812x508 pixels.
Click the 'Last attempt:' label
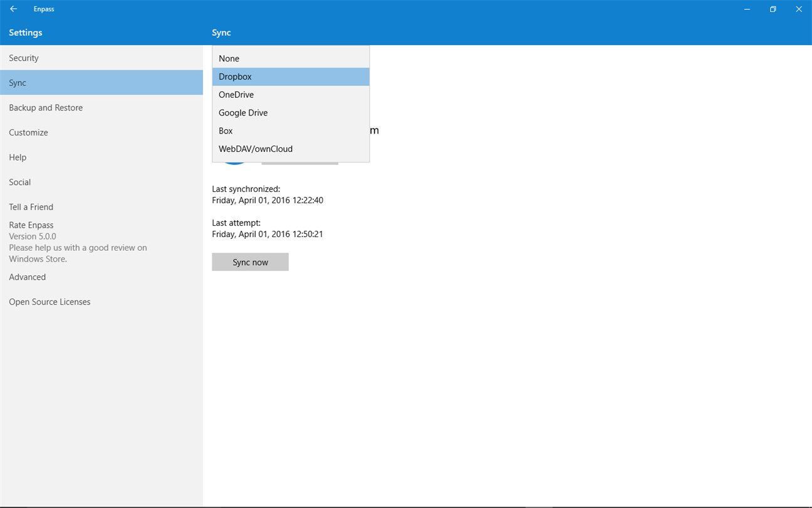pyautogui.click(x=236, y=223)
